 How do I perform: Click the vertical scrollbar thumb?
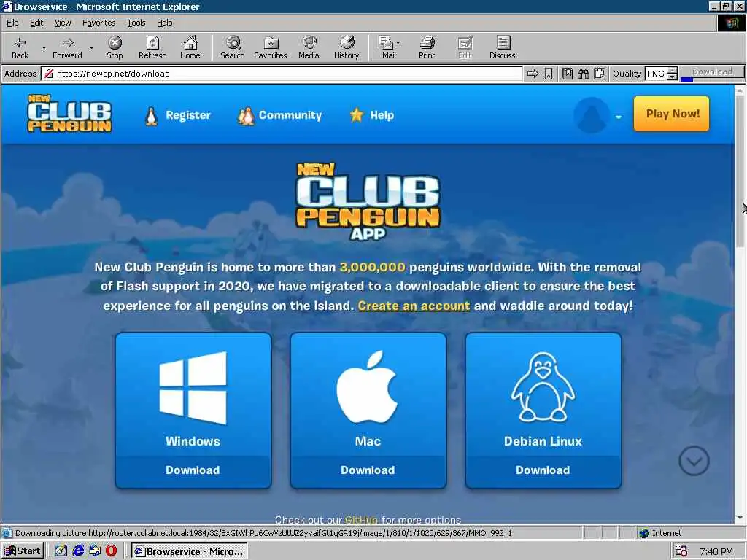click(x=740, y=171)
